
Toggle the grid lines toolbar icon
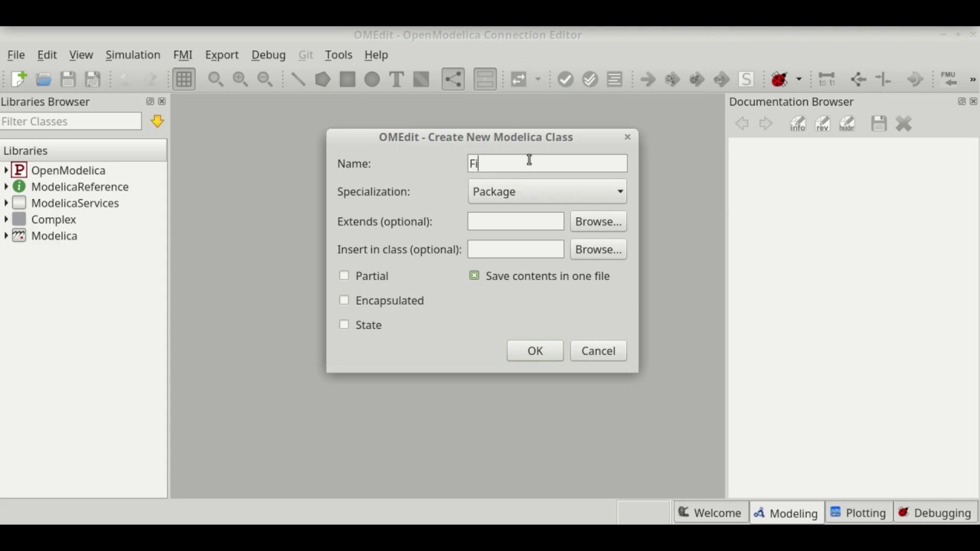184,79
